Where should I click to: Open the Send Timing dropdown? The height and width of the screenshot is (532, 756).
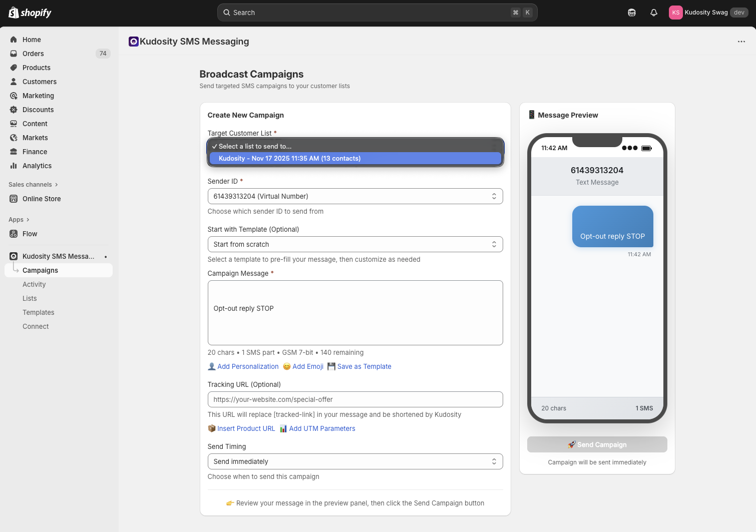355,461
